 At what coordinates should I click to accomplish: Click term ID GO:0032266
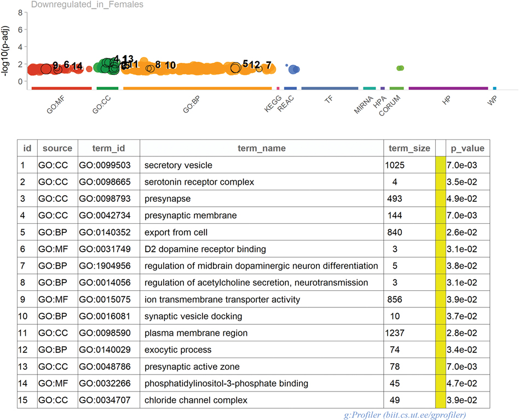(x=105, y=383)
